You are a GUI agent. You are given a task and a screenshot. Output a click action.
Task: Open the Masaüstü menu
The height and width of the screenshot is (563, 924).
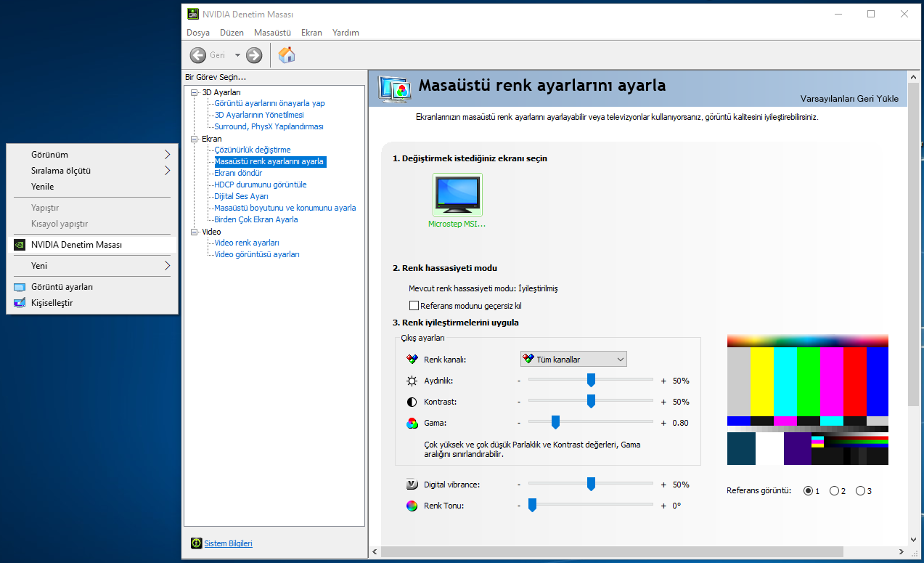tap(272, 33)
